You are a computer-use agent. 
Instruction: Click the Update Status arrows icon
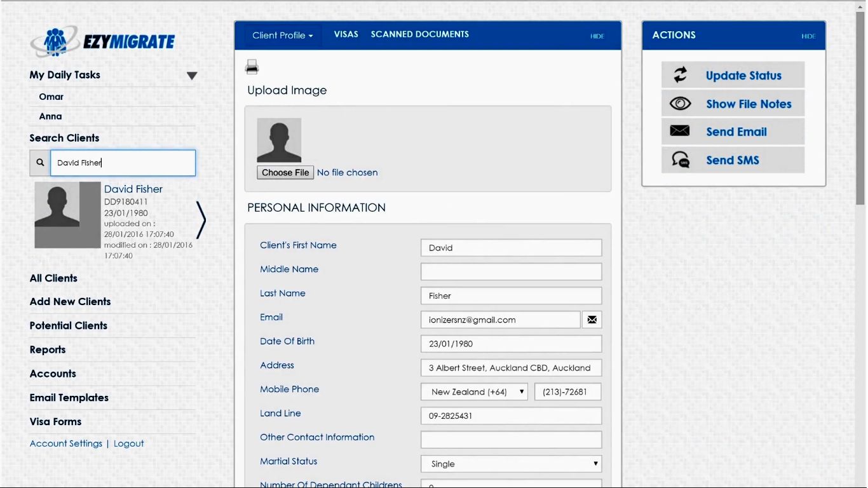[681, 75]
